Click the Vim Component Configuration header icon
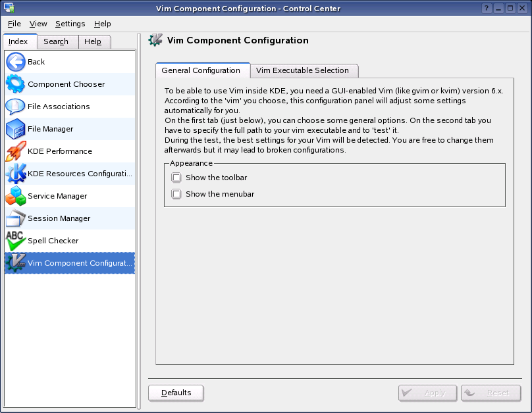This screenshot has width=532, height=413. tap(155, 40)
